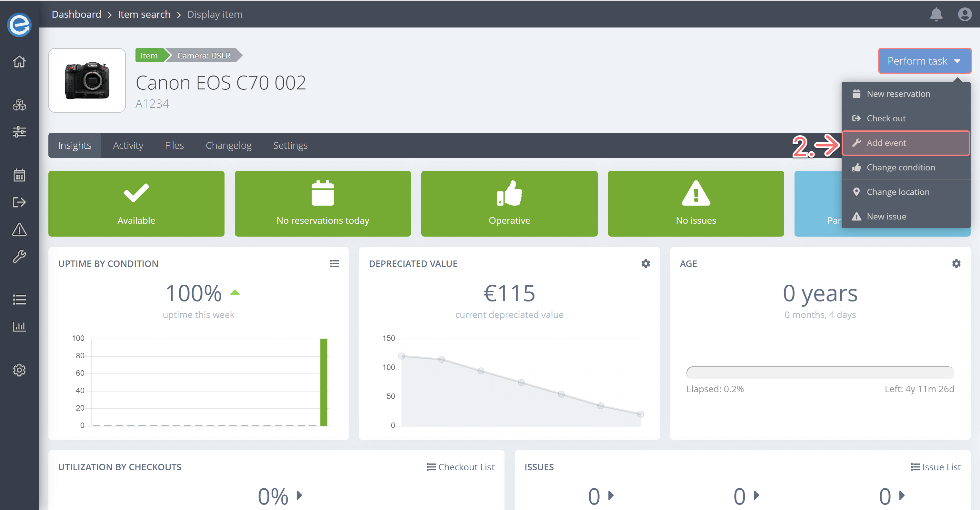Image resolution: width=980 pixels, height=510 pixels.
Task: Expand arrow beside first issues count
Action: (611, 495)
